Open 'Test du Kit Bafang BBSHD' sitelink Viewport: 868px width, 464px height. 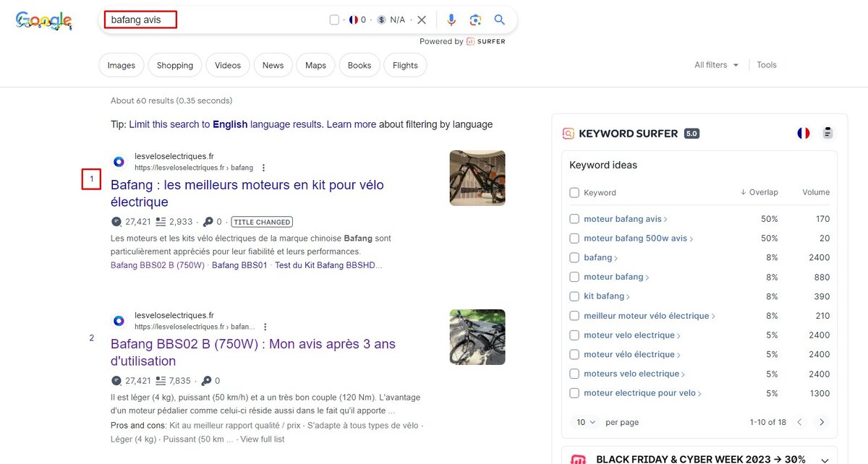pyautogui.click(x=328, y=265)
